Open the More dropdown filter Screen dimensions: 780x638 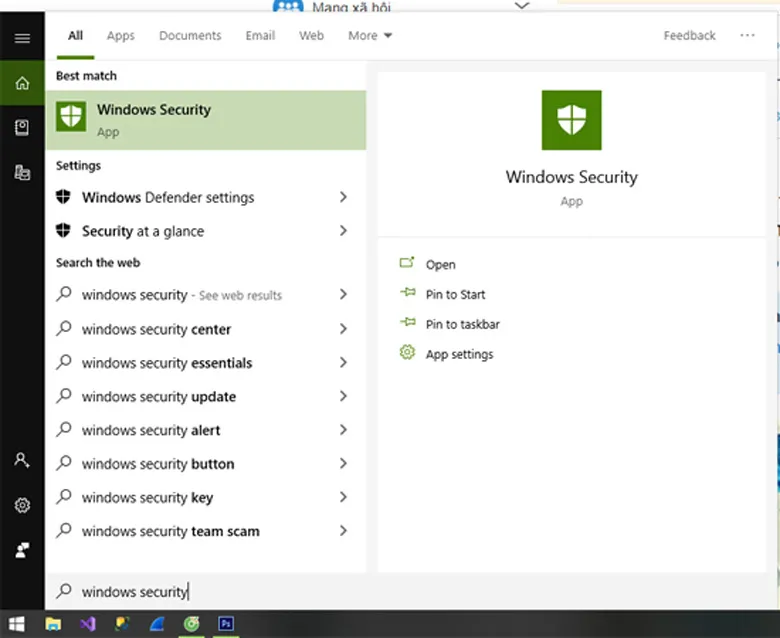tap(370, 35)
